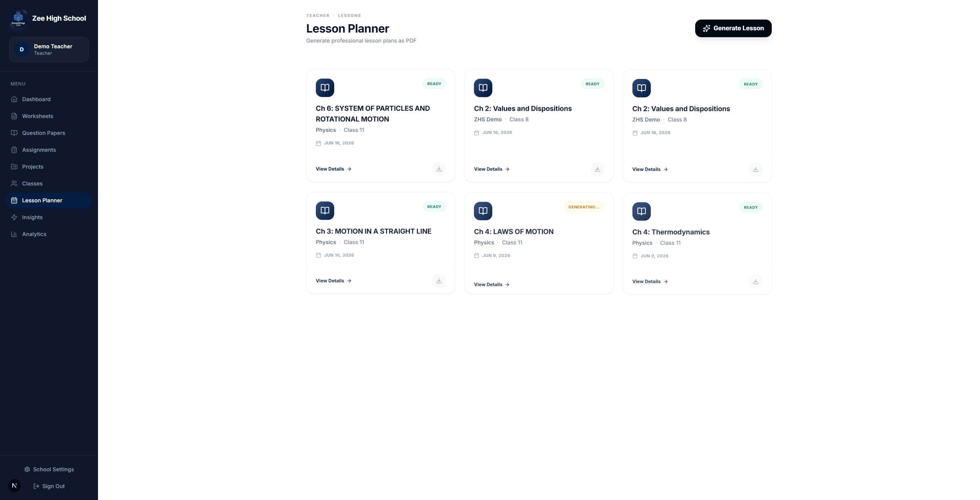Screen dimensions: 980x500
Task: Click the Lesson Planner calendar icon
Action: click(x=14, y=200)
